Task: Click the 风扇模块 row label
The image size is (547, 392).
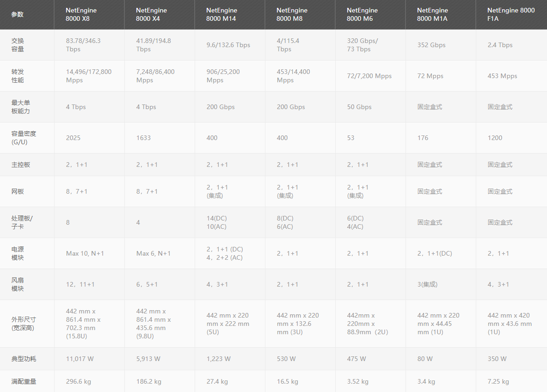Action: coord(18,285)
